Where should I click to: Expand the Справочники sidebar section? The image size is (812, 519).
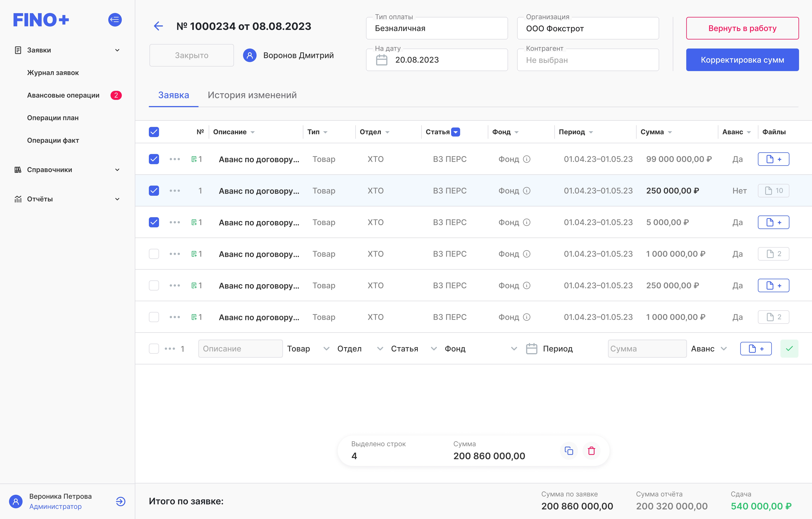pyautogui.click(x=67, y=170)
